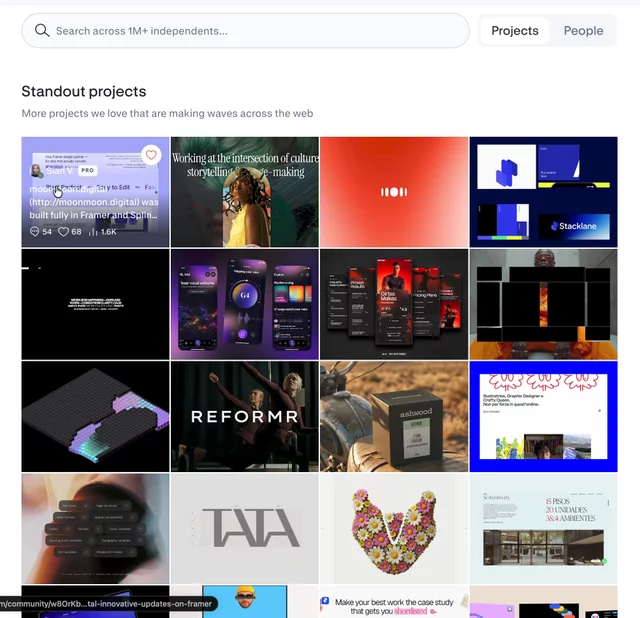Open Sian V.'s profile avatar
The width and height of the screenshot is (640, 618).
pos(36,170)
